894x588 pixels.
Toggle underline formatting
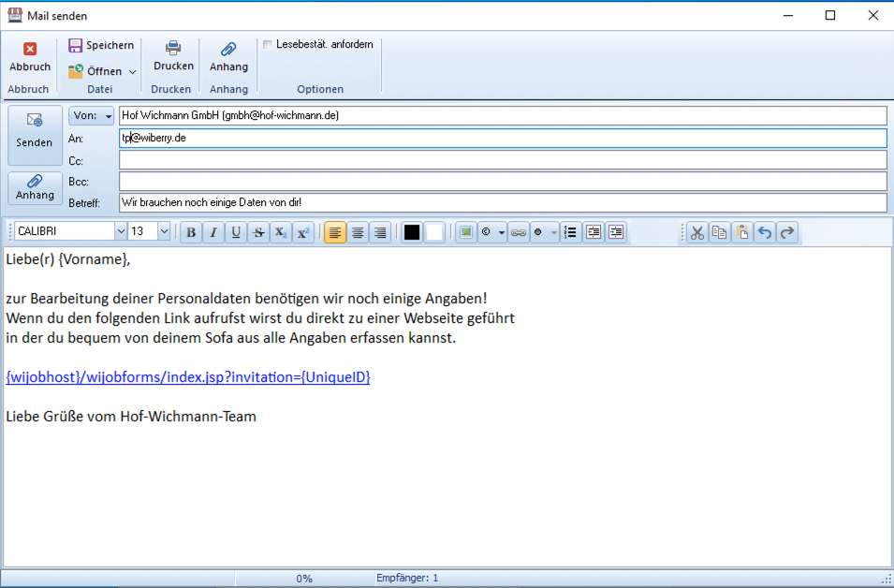236,233
